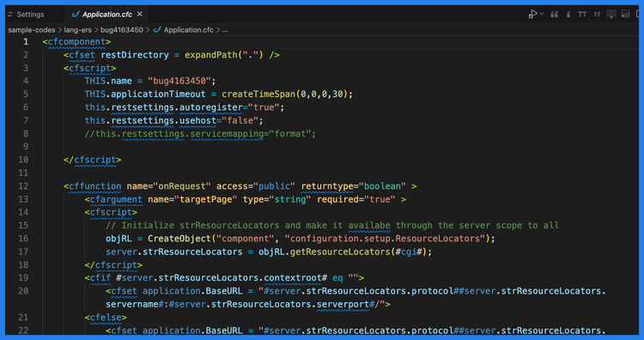Open the run options dropdown arrow
644x340 pixels.
coord(542,14)
